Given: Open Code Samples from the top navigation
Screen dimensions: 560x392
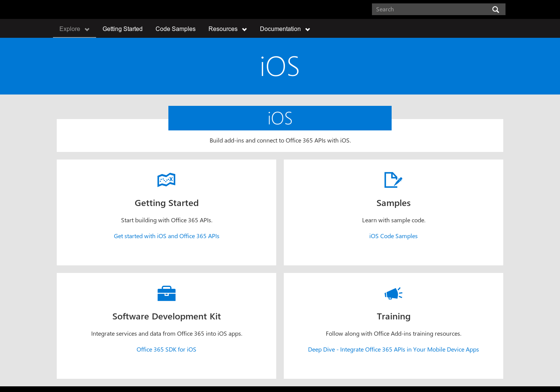Looking at the screenshot, I should pyautogui.click(x=175, y=29).
